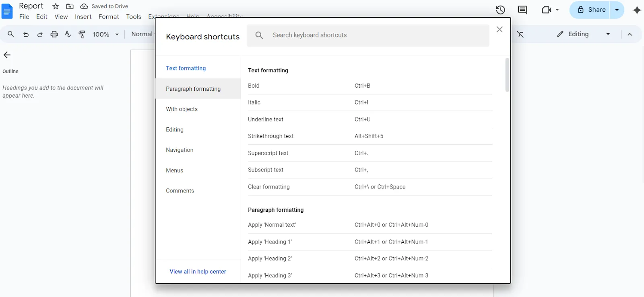Click the search menus magnifier icon

[11, 34]
